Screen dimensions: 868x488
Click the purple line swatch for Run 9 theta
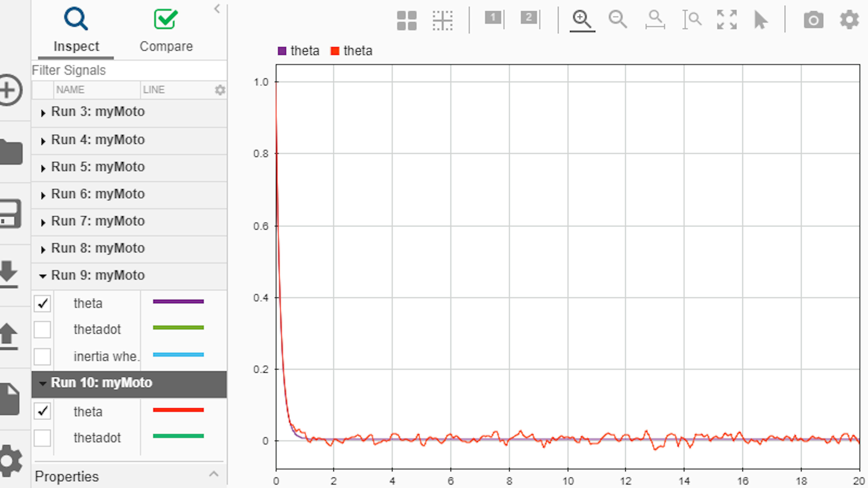coord(178,301)
